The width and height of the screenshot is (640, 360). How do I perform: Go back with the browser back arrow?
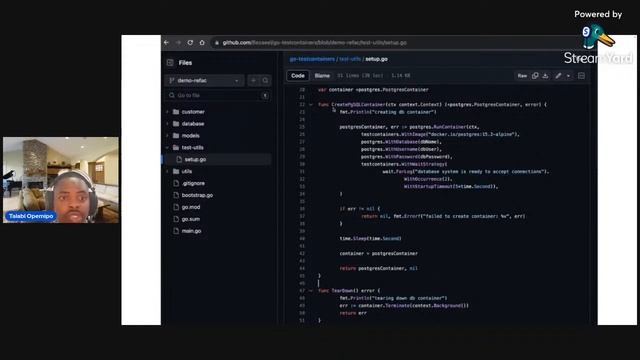pos(167,42)
